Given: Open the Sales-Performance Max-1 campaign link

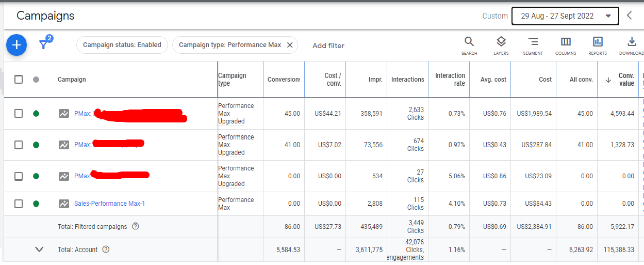Looking at the screenshot, I should click(x=109, y=204).
